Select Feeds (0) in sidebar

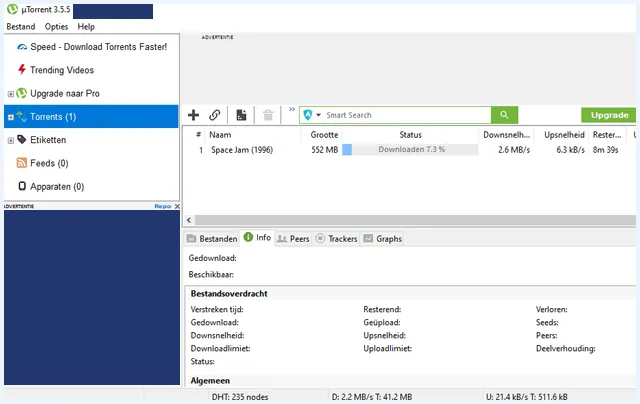(49, 163)
